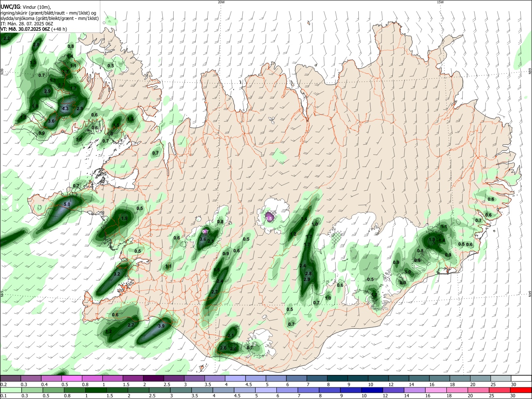The image size is (532, 399).
Task: Click the 0.2 label in the legend
Action: 4,384
